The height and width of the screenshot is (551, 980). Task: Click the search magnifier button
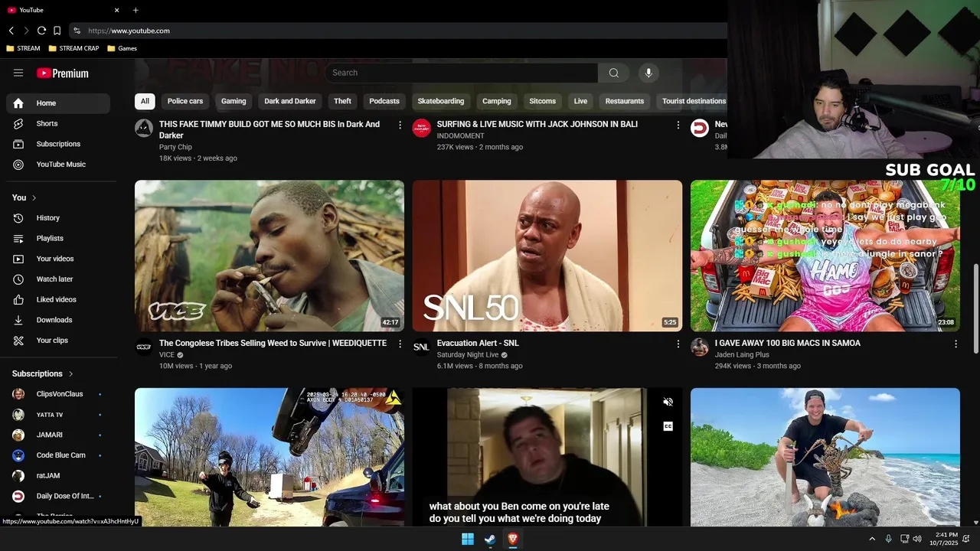[x=613, y=73]
